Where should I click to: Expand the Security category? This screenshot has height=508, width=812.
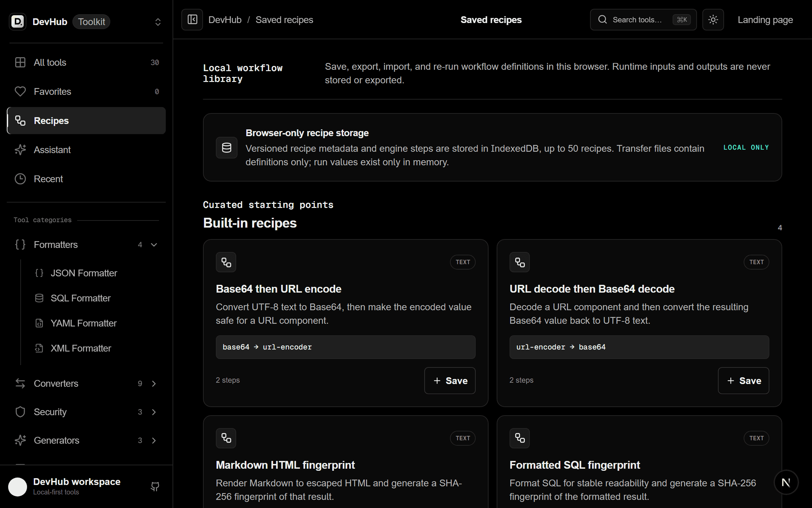(x=86, y=412)
